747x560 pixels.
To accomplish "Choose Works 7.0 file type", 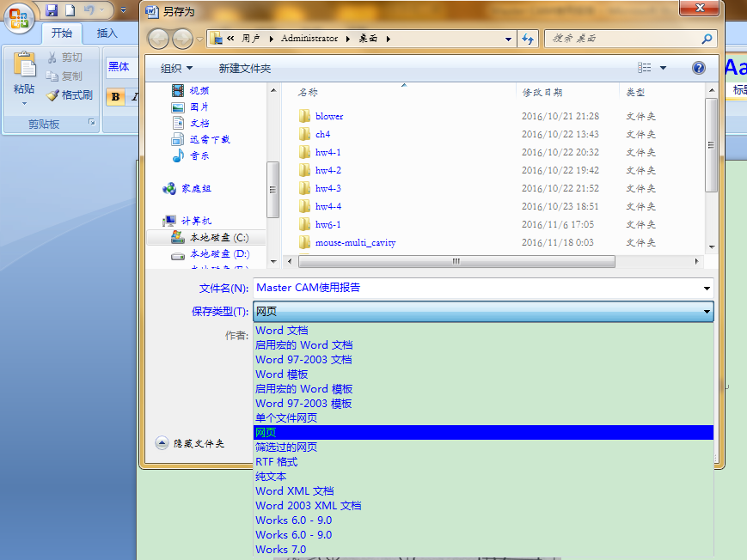I will [x=484, y=550].
